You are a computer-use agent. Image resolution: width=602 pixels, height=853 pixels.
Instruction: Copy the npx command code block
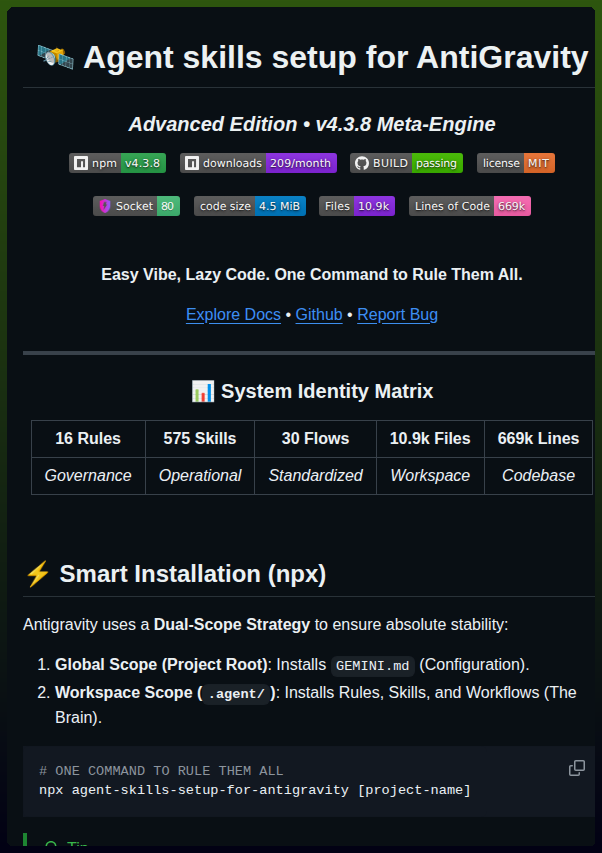point(576,768)
